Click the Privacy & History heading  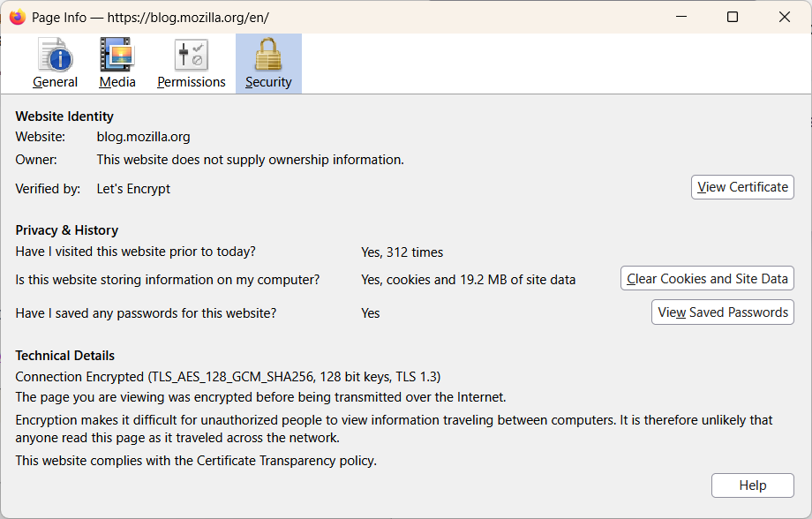tap(67, 230)
